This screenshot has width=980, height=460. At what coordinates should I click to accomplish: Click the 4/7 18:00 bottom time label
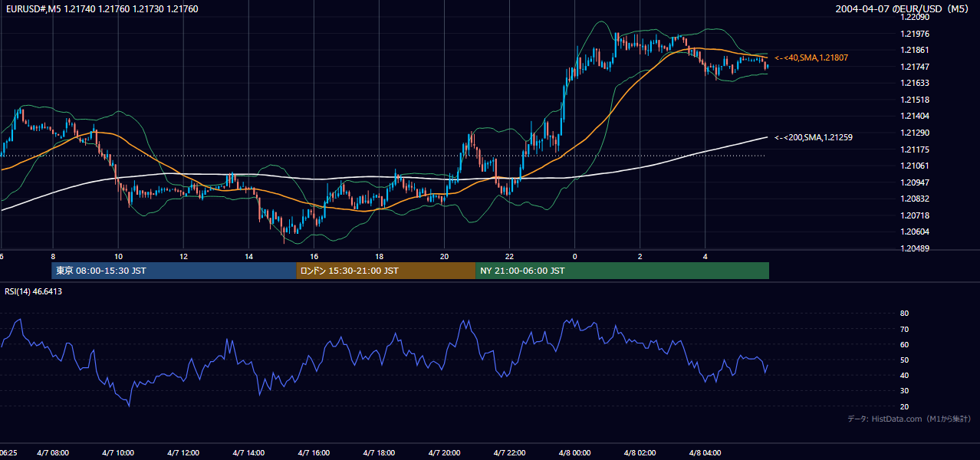[379, 453]
